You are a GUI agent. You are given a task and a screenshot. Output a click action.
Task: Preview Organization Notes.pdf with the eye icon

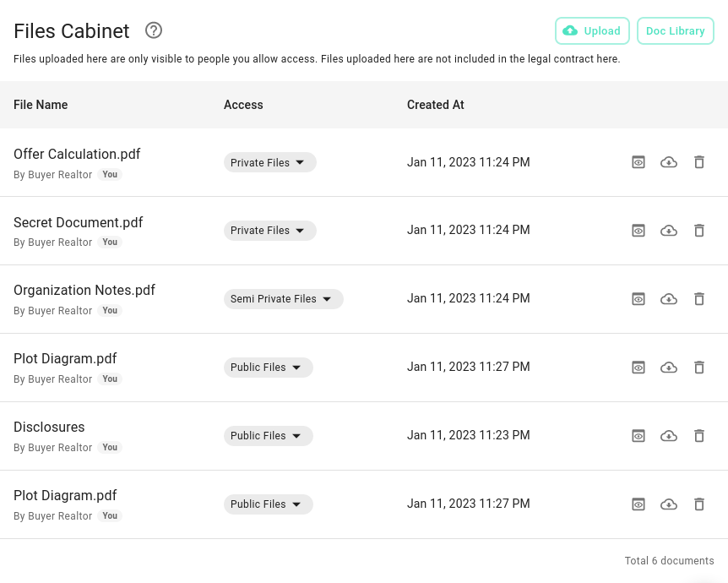pyautogui.click(x=638, y=298)
